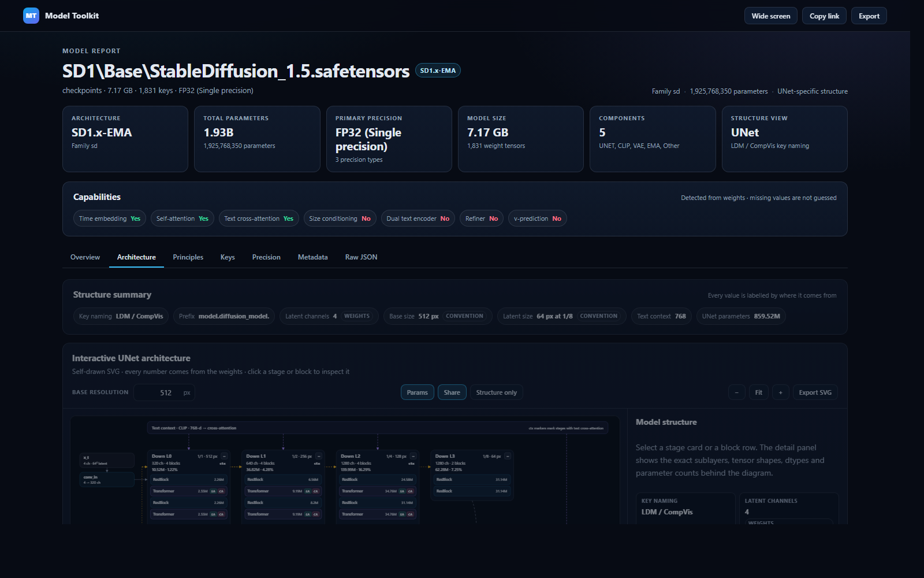Click the SD1.x-EMA badge beside title
Screen dimensions: 924x578
click(438, 71)
